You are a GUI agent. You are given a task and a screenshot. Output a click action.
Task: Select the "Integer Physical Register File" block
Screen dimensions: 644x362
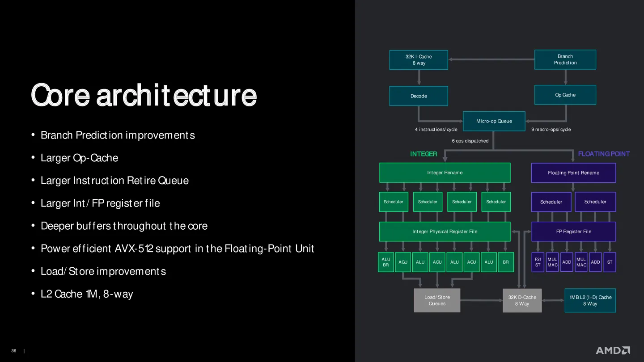(445, 232)
